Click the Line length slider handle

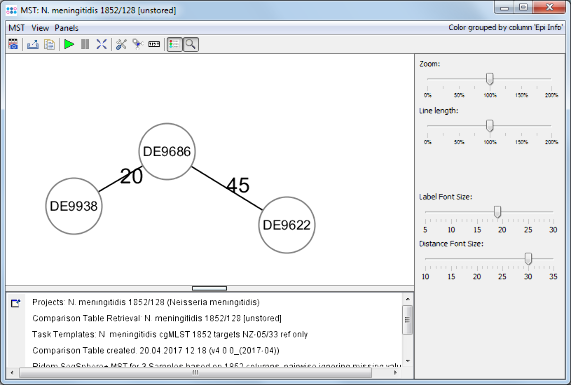490,126
